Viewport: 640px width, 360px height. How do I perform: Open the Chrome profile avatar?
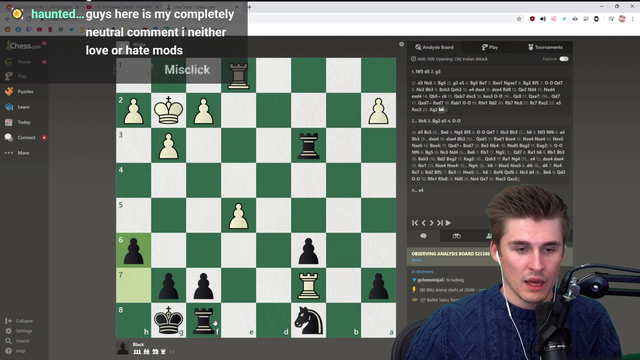[x=622, y=19]
